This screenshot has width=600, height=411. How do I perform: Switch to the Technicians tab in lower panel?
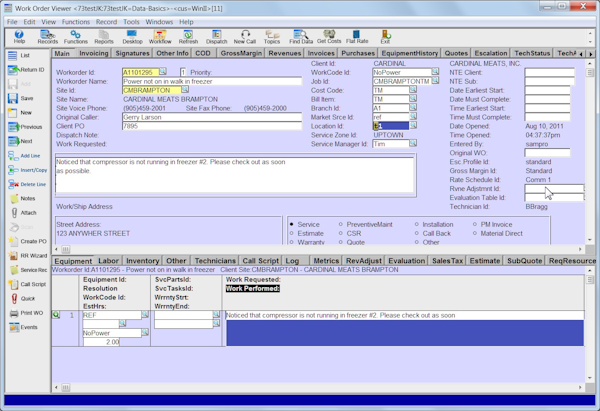(214, 260)
